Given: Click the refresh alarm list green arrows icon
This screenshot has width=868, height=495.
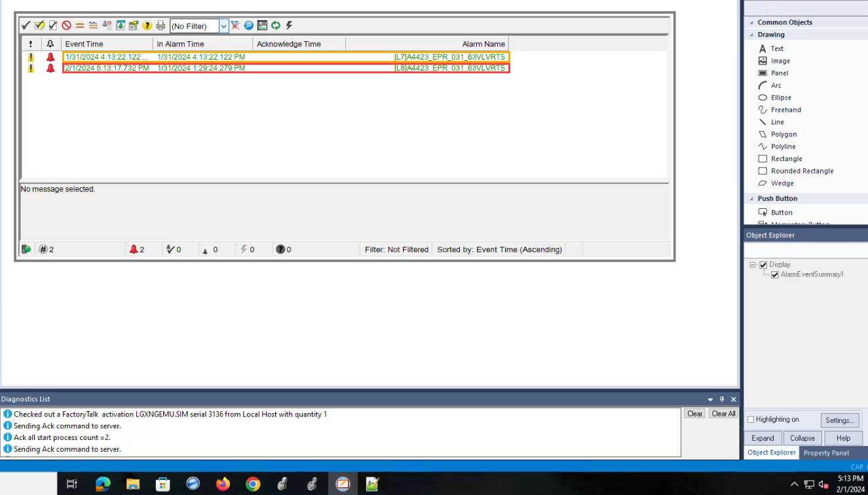Looking at the screenshot, I should 276,26.
